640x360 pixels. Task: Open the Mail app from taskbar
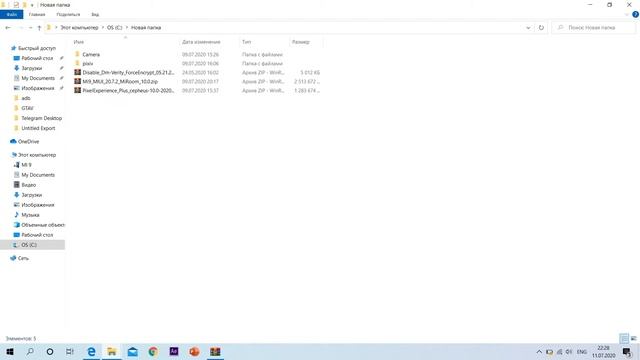tap(133, 351)
